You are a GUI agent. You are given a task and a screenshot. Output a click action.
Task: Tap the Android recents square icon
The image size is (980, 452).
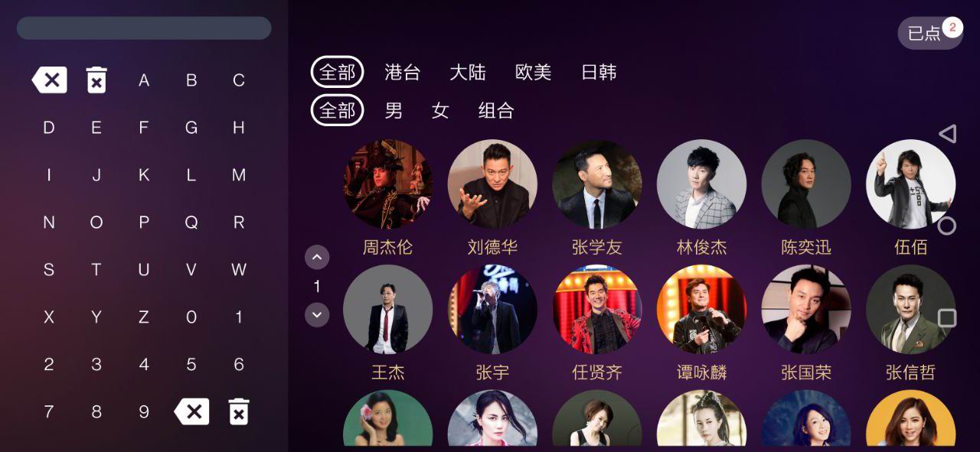pyautogui.click(x=947, y=318)
